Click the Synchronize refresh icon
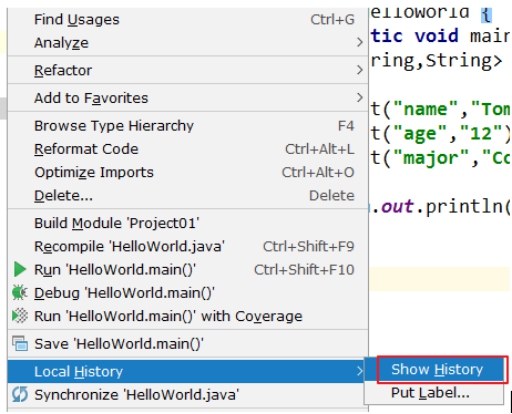The width and height of the screenshot is (512, 414). pos(20,395)
